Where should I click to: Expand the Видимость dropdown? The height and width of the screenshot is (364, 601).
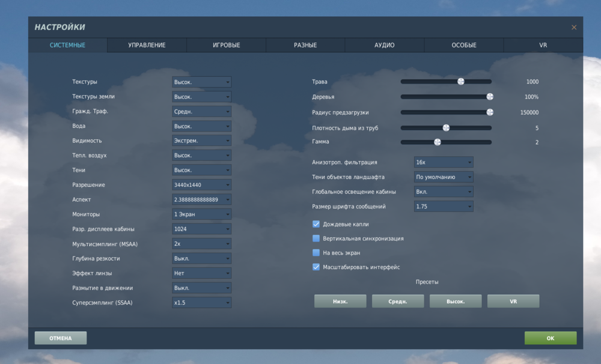(201, 141)
